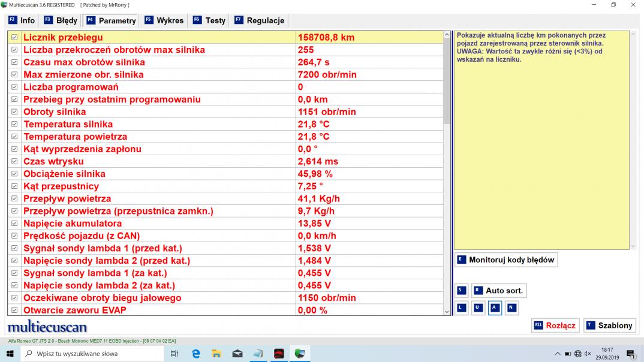Open the notification center icon
The height and width of the screenshot is (362, 644).
(x=630, y=354)
